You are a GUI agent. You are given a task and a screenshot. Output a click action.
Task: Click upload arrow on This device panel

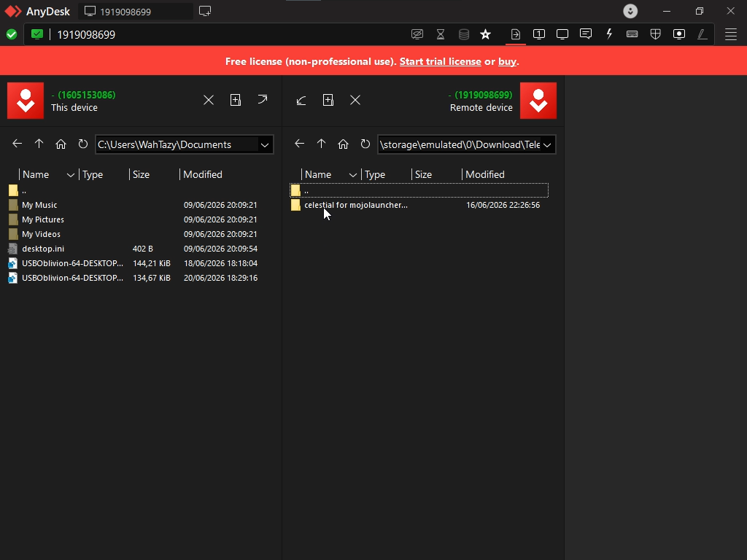point(263,99)
